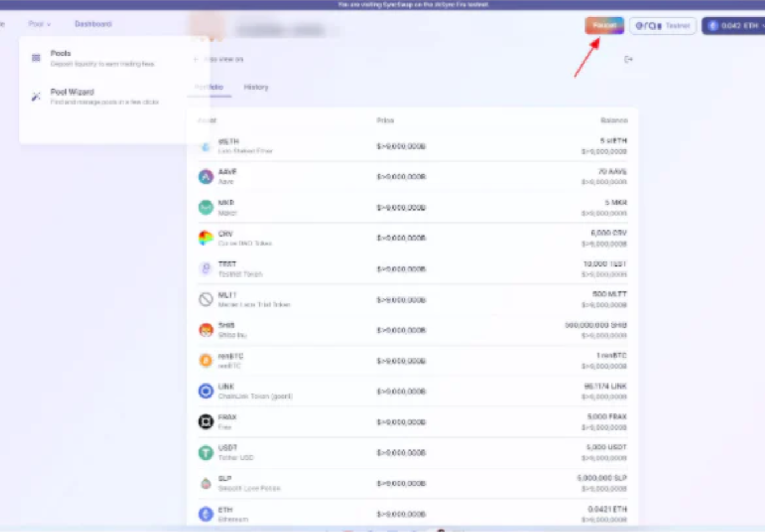Click the renBTC token icon
The height and width of the screenshot is (532, 766).
pyautogui.click(x=206, y=361)
